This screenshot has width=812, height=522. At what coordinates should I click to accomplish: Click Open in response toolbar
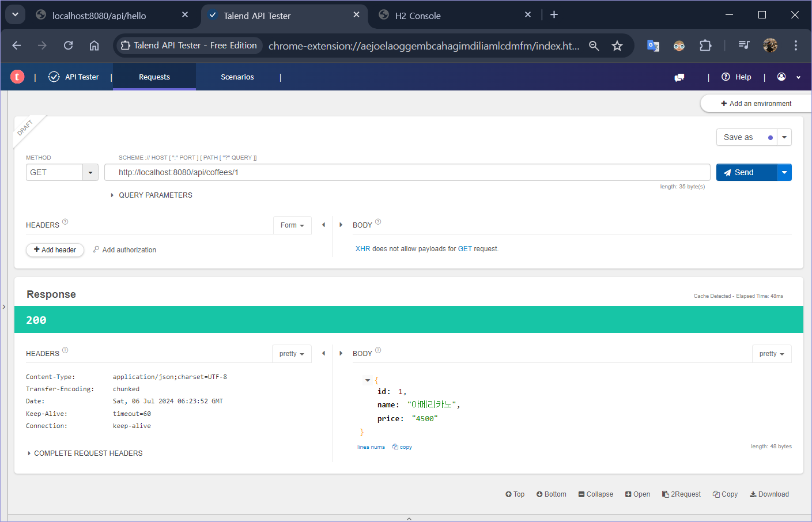click(x=637, y=494)
